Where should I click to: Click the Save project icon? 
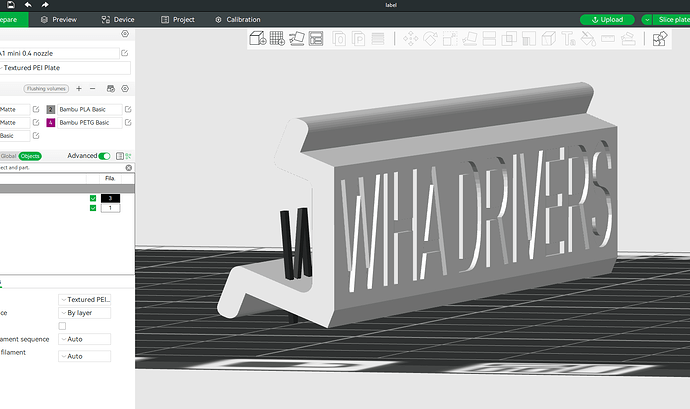click(x=11, y=5)
